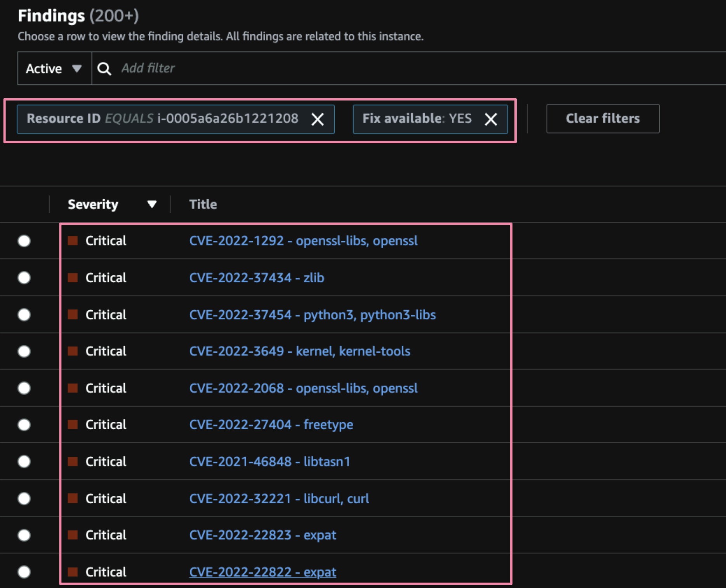The image size is (726, 588).
Task: Select the radio for CVE-2022-32221 libcurl row
Action: click(x=24, y=498)
